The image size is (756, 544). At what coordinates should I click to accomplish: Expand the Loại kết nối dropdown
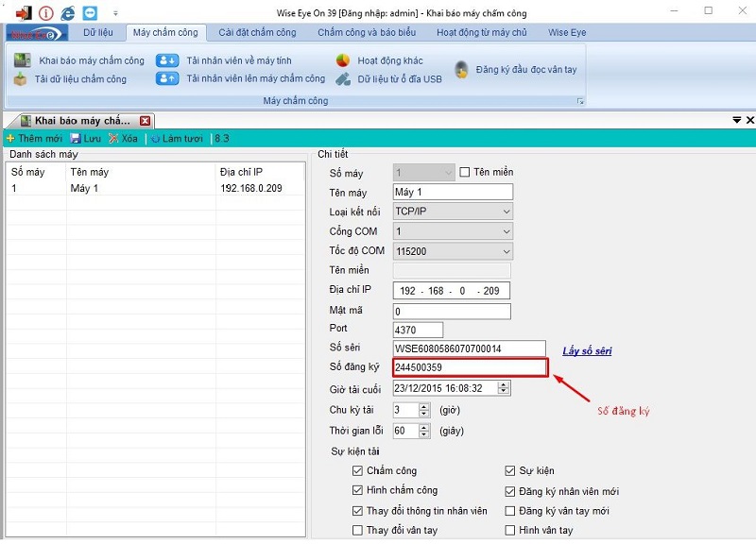(x=507, y=212)
